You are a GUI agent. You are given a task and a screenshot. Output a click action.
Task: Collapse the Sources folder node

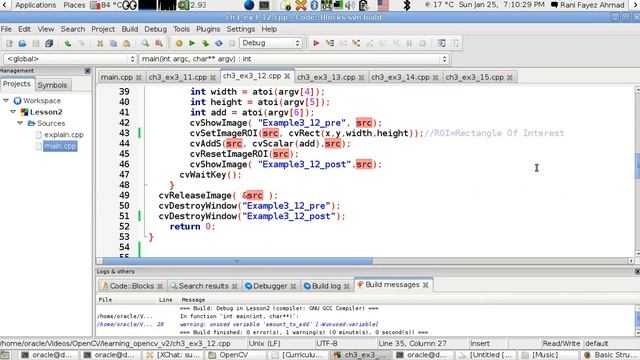pos(20,122)
